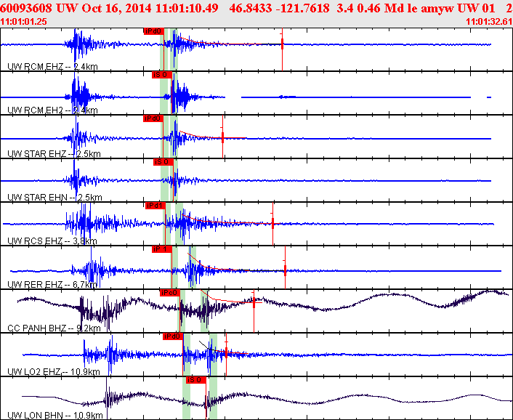Click the coda end marker on LO2 EHZ
Viewport: 513px width, 420px height.
click(x=226, y=352)
